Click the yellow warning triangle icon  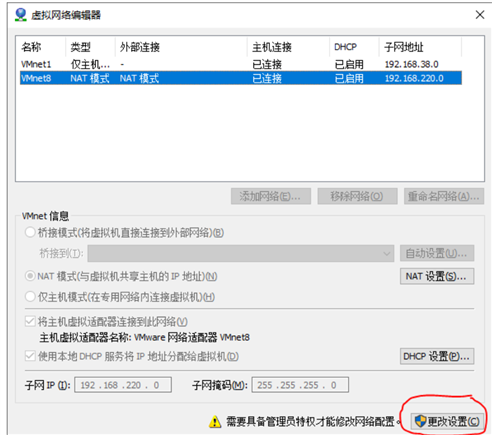(x=215, y=422)
